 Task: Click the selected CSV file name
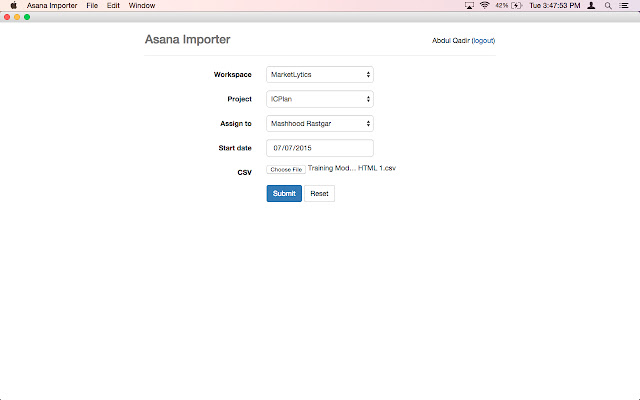click(x=351, y=168)
